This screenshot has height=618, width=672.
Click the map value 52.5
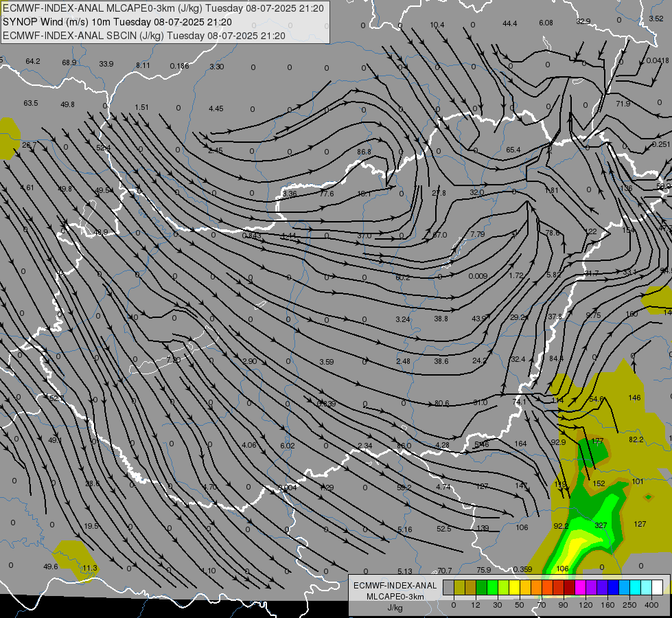pos(443,529)
